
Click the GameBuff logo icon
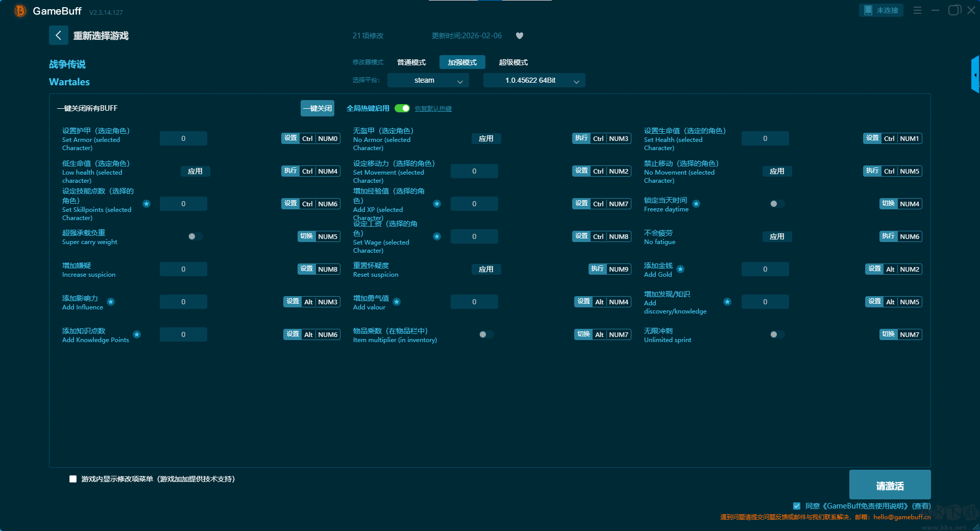coord(20,11)
